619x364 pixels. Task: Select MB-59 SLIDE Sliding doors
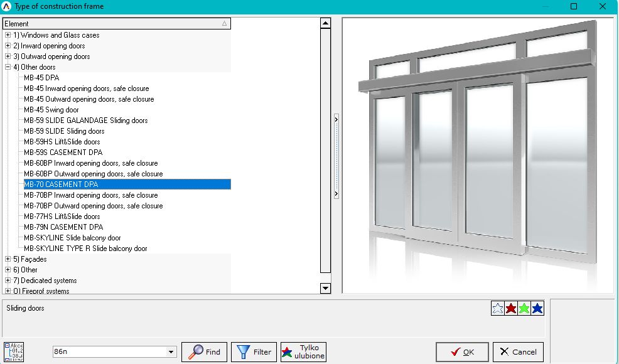pyautogui.click(x=64, y=131)
